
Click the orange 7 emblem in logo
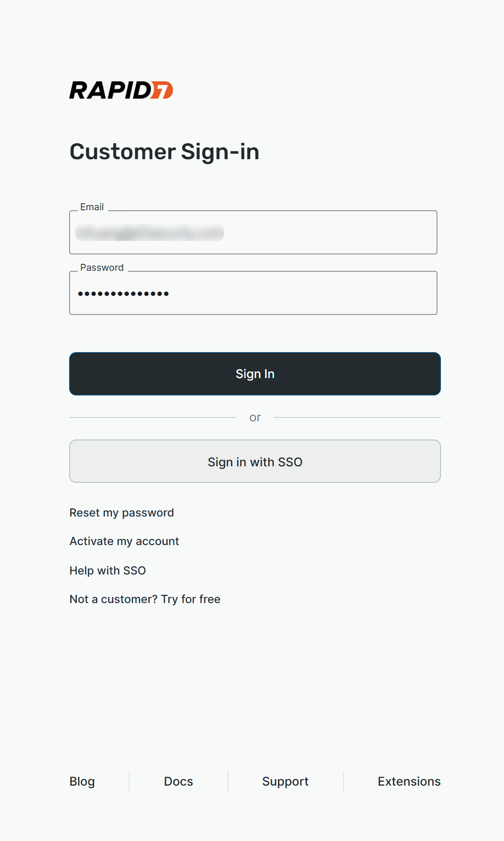pos(163,90)
